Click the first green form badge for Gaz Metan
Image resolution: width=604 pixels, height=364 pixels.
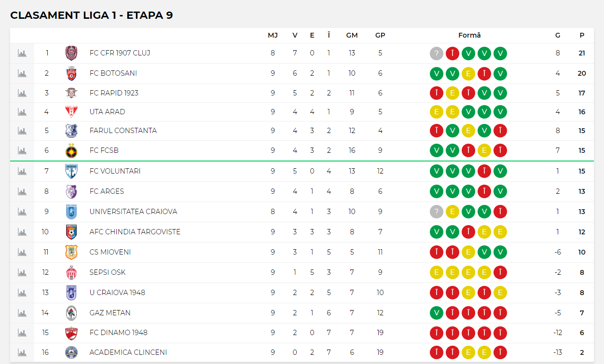tap(437, 313)
